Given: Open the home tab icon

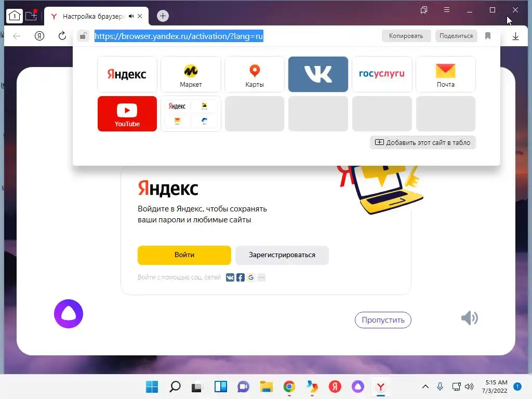Looking at the screenshot, I should click(14, 16).
